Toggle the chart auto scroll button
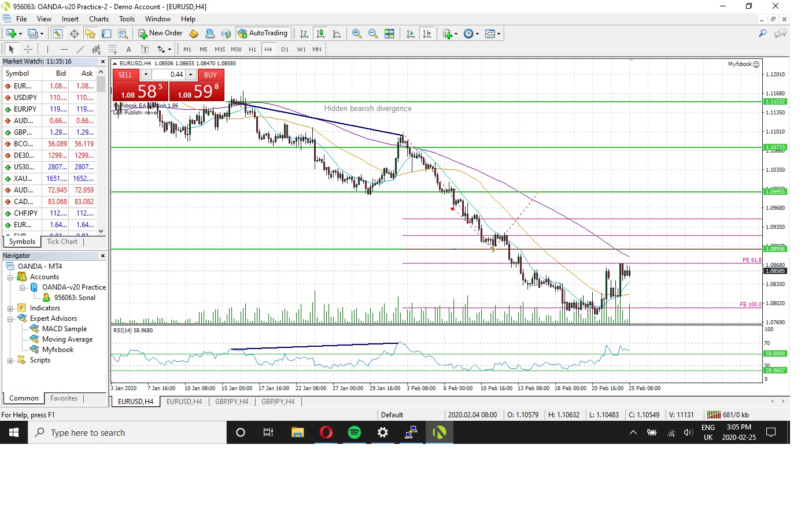 411,34
